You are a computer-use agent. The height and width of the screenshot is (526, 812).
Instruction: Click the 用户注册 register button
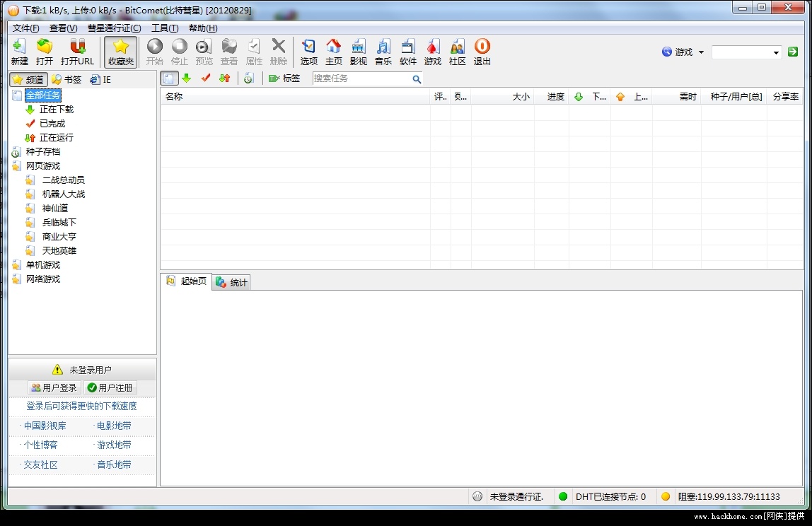click(x=110, y=387)
